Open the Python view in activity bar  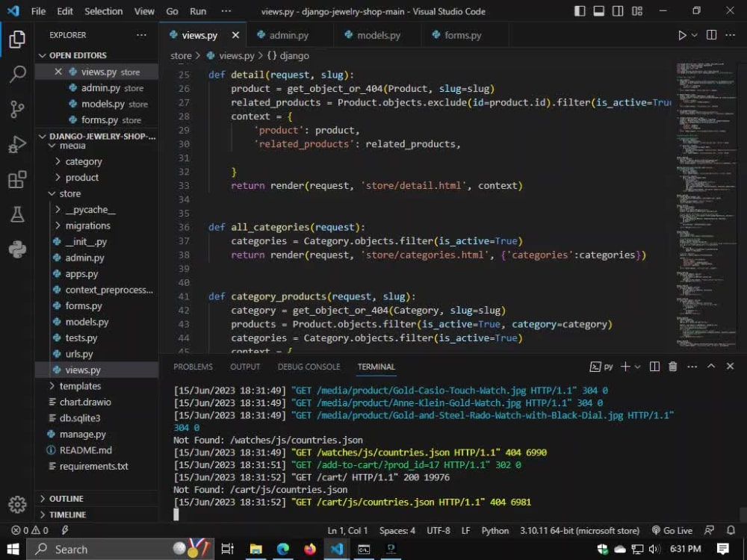click(x=18, y=249)
